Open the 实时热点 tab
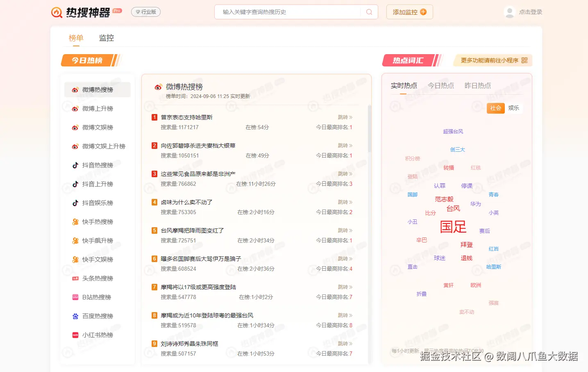588x372 pixels. point(404,85)
